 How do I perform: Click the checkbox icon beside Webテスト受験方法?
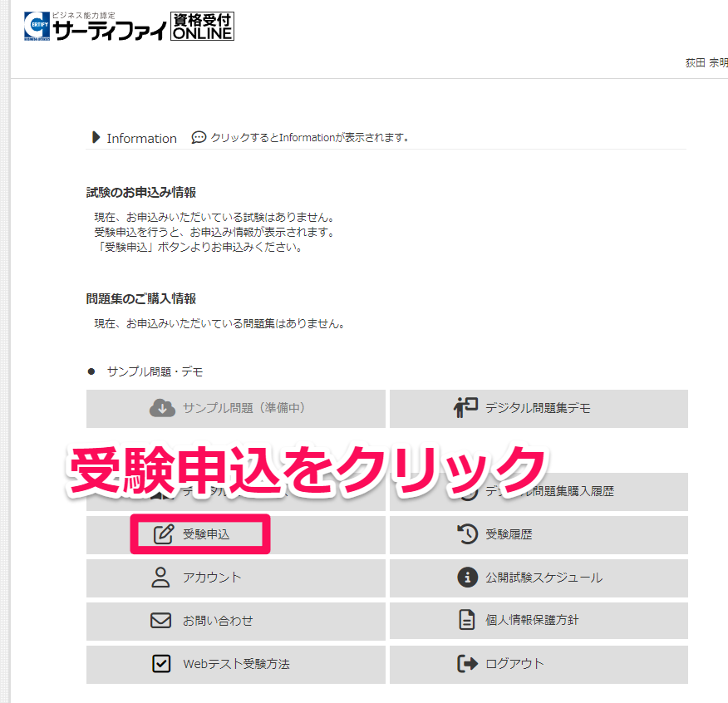click(x=160, y=664)
